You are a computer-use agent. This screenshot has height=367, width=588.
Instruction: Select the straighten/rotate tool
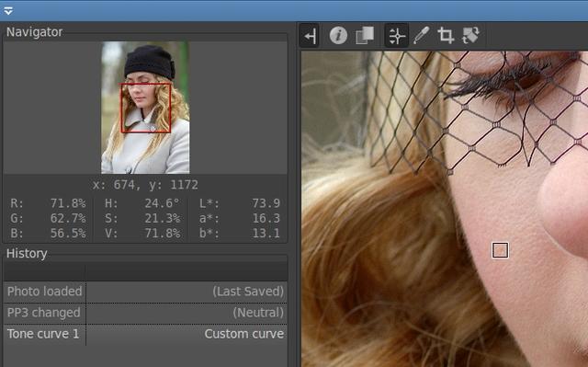click(470, 36)
